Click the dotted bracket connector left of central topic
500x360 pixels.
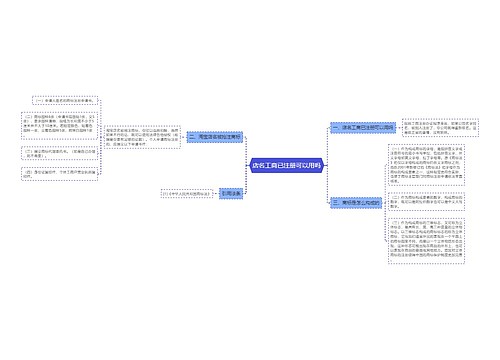point(246,165)
